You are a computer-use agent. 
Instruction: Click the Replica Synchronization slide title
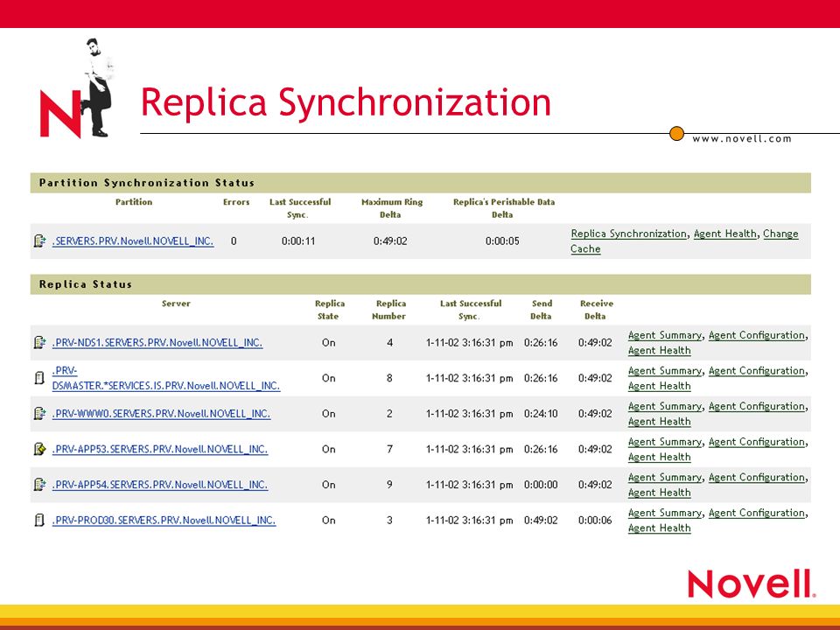click(x=346, y=103)
